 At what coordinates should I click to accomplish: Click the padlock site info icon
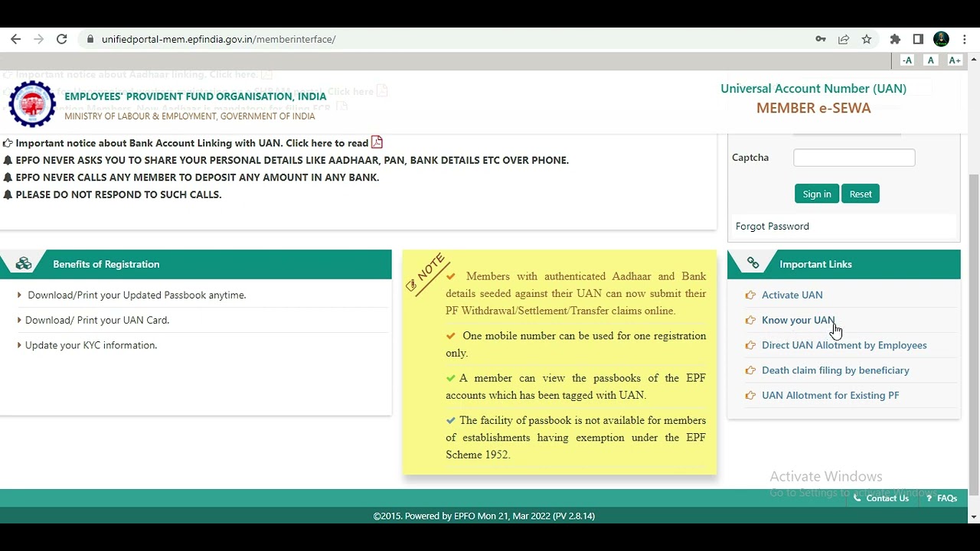point(90,39)
